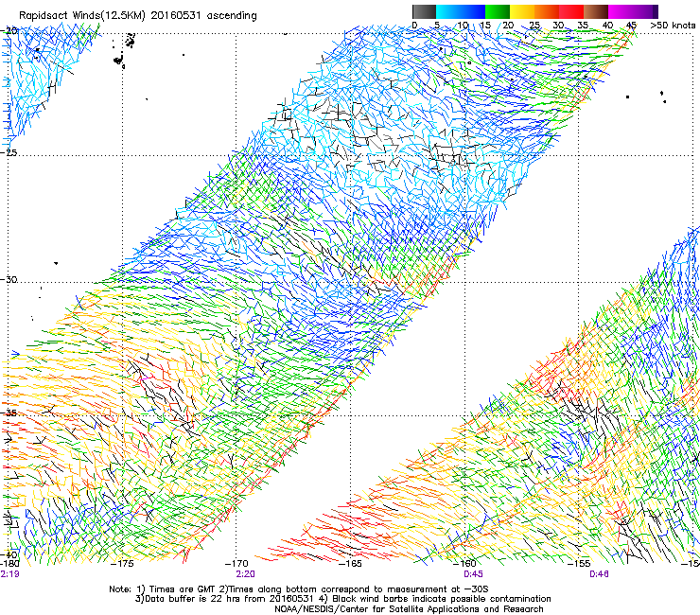Click the '2:19' swath time label
Image resolution: width=700 pixels, height=615 pixels.
[x=9, y=574]
